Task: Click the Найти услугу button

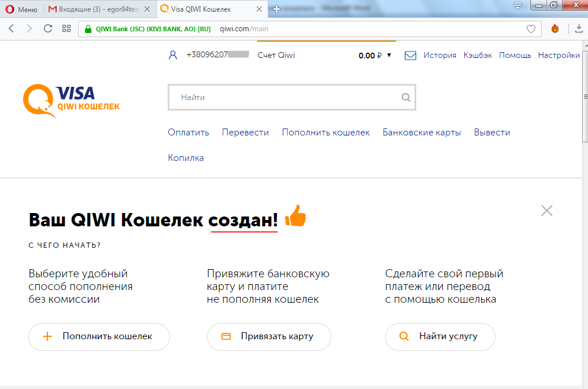Action: [440, 336]
